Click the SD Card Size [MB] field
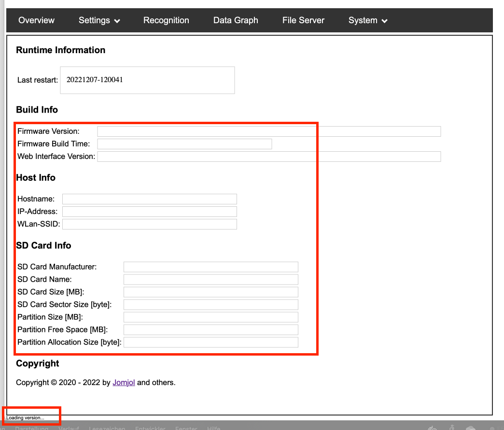This screenshot has width=504, height=430. pyautogui.click(x=211, y=292)
